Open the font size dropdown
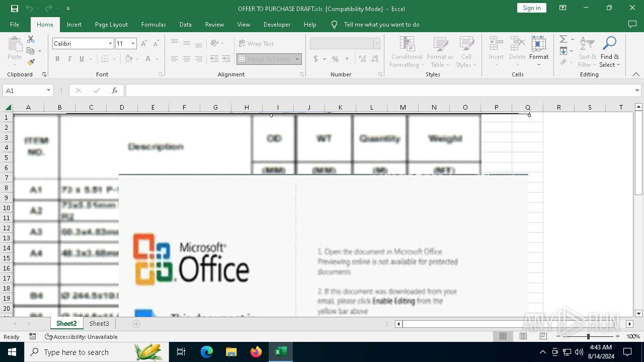Image resolution: width=644 pixels, height=362 pixels. [133, 44]
